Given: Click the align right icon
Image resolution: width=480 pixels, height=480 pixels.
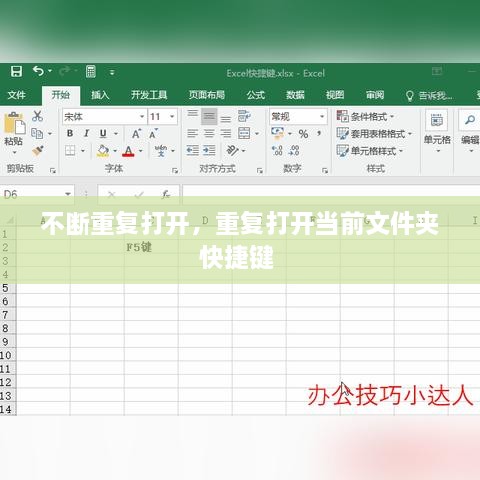Looking at the screenshot, I should [x=226, y=134].
